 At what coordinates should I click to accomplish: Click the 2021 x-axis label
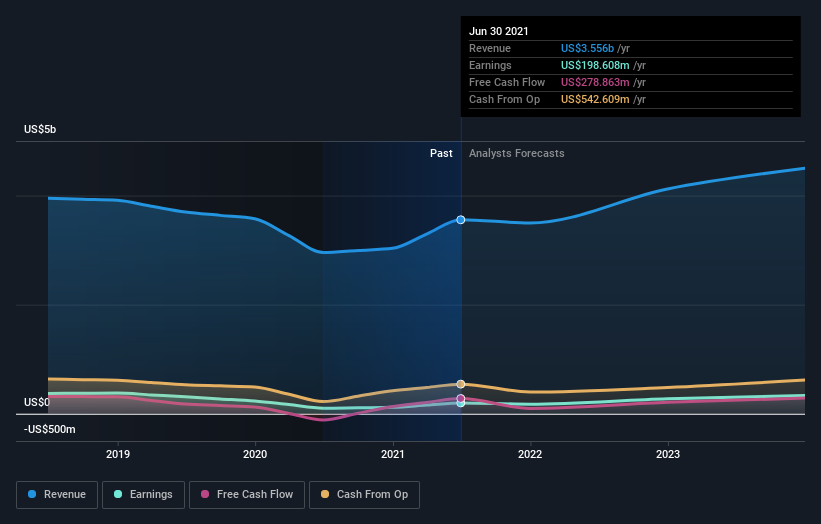pyautogui.click(x=393, y=454)
